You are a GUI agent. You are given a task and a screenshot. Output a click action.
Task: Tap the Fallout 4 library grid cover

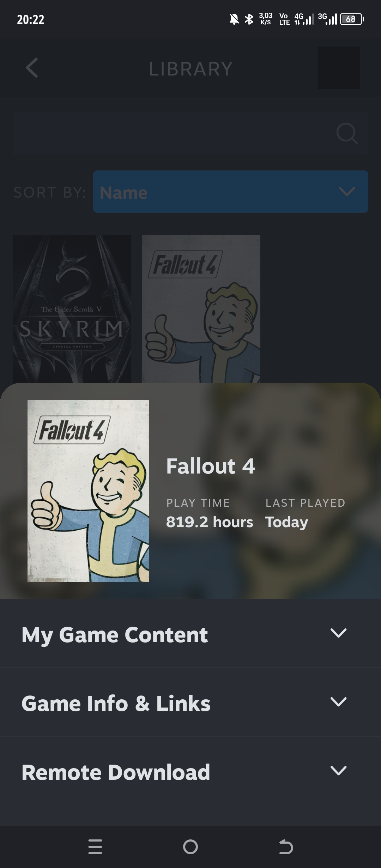[201, 309]
